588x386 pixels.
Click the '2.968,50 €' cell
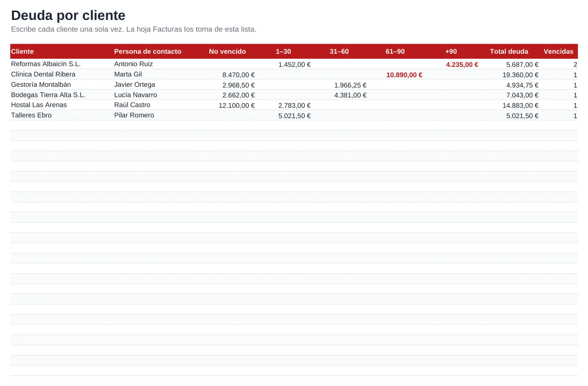(x=239, y=85)
